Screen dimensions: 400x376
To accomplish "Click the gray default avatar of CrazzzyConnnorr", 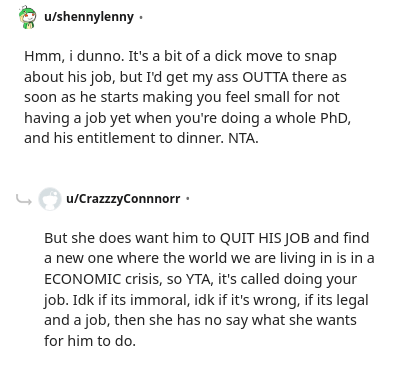I will 50,199.
